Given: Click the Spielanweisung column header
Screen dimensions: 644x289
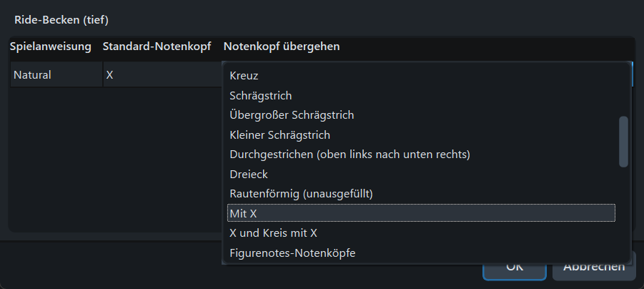Looking at the screenshot, I should pyautogui.click(x=51, y=46).
